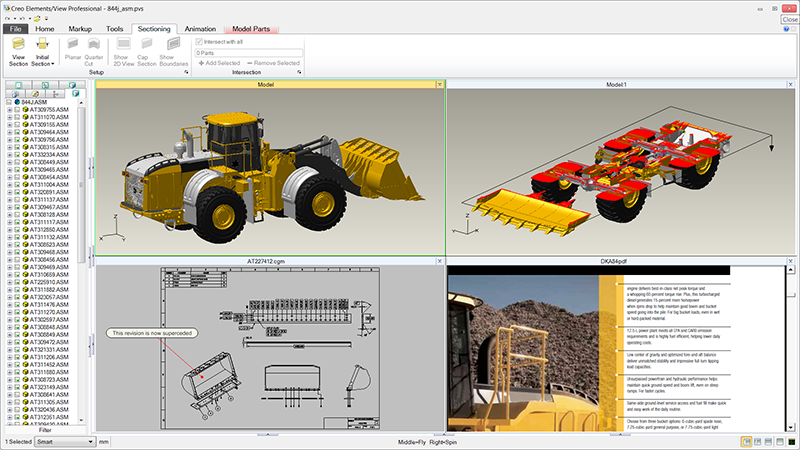This screenshot has width=800, height=450.
Task: Click the Remove Selected button
Action: coord(274,63)
